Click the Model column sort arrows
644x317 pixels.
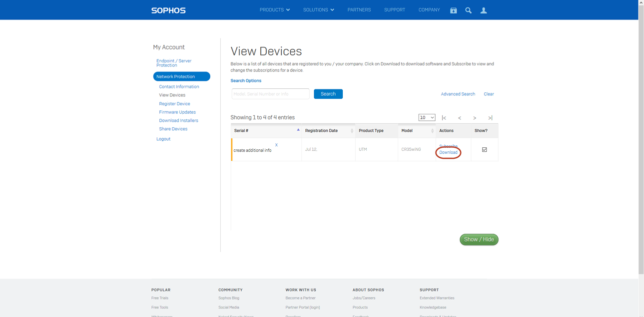pos(432,131)
